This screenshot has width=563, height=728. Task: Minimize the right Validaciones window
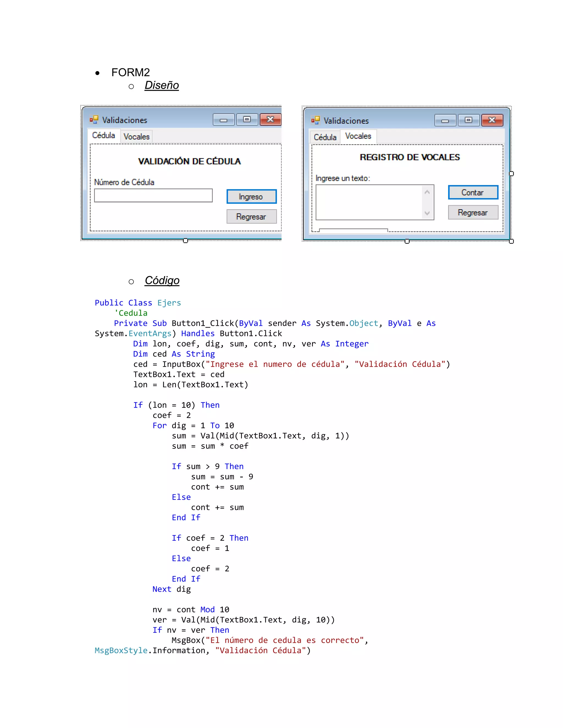tap(445, 120)
